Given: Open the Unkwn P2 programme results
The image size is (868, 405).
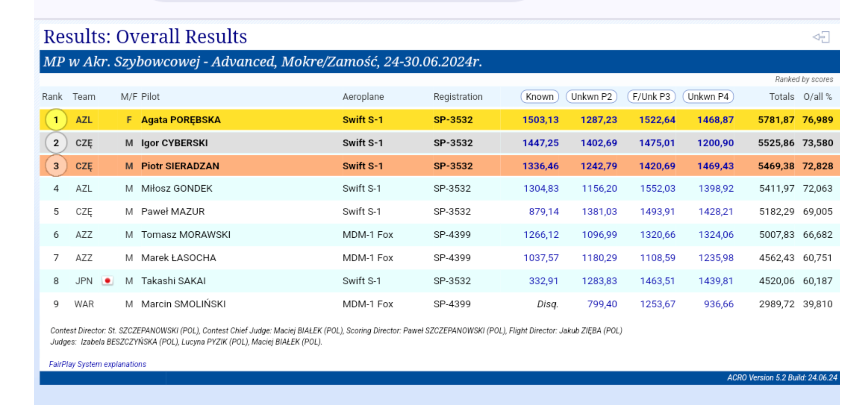Looking at the screenshot, I should pos(591,97).
